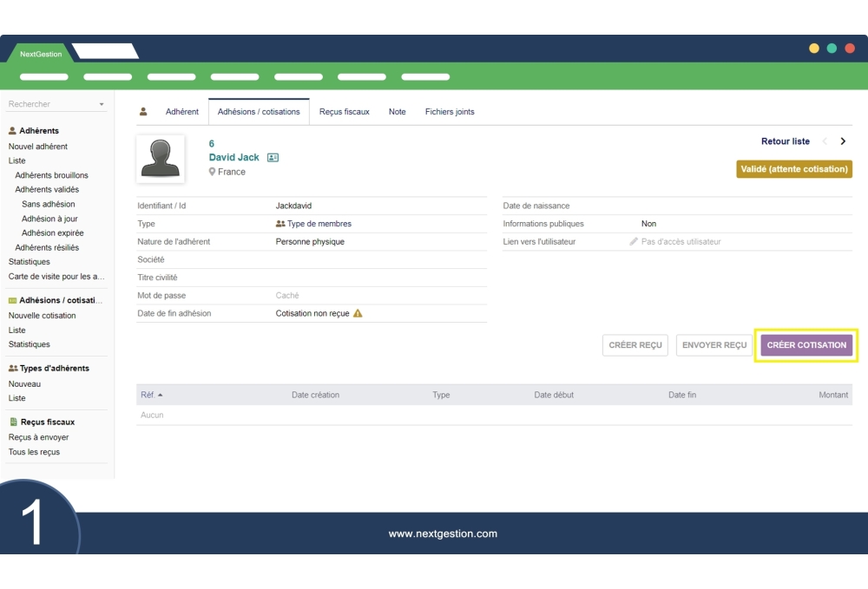The image size is (868, 589).
Task: Go to previous record with left chevron
Action: [825, 141]
